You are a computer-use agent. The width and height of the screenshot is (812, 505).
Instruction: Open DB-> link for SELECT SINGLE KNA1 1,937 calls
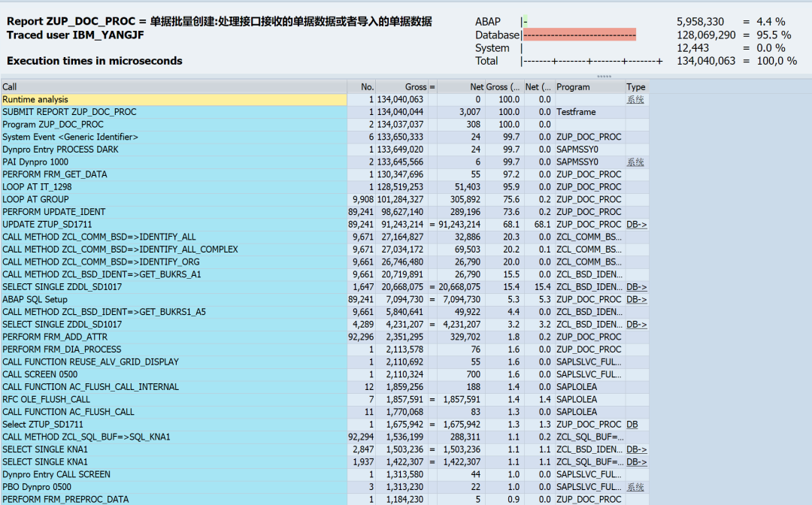coord(637,462)
